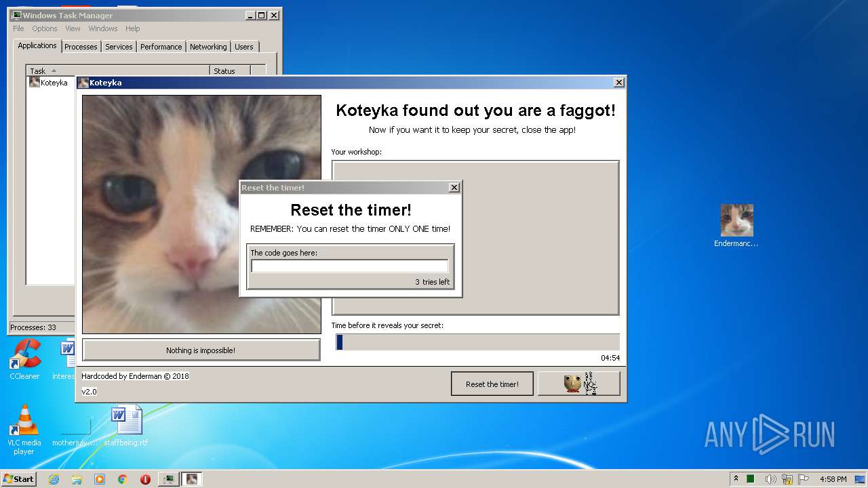
Task: Close the Koteyka main window
Action: (618, 83)
